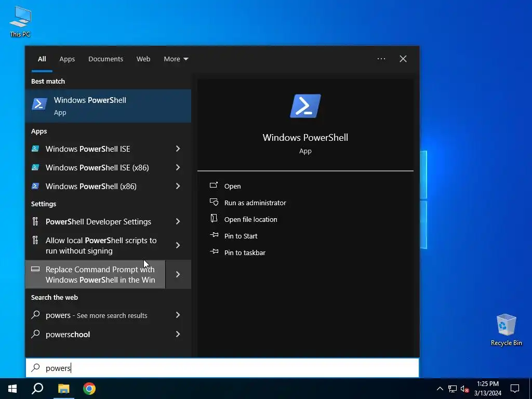The image size is (532, 399).
Task: Expand the Replace Command Prompt result arrow
Action: pos(178,274)
